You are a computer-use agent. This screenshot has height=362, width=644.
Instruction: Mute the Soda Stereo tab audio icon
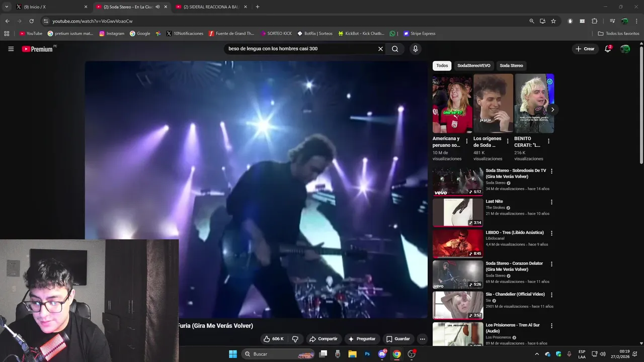tap(157, 7)
